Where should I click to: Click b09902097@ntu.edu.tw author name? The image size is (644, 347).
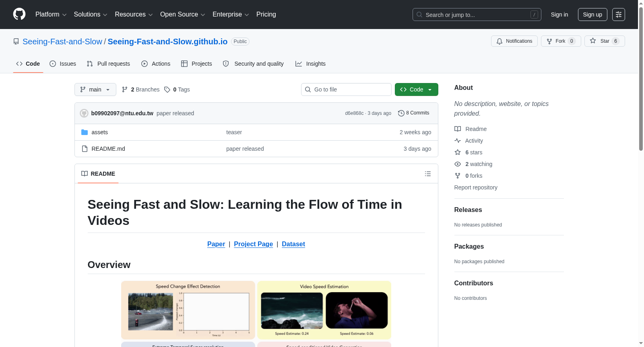[122, 113]
